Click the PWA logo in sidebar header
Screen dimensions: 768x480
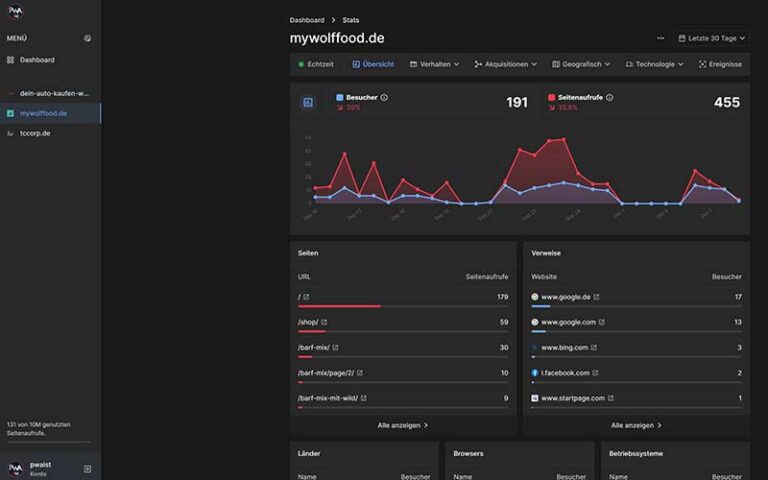tap(15, 11)
